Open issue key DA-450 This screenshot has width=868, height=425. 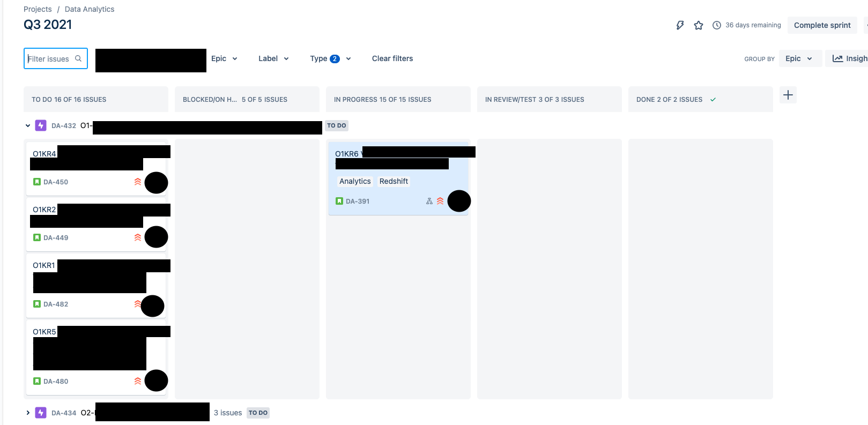[x=56, y=182]
